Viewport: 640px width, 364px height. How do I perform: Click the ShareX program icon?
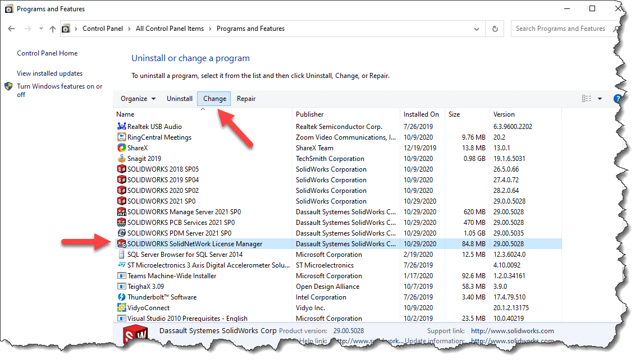(x=121, y=148)
